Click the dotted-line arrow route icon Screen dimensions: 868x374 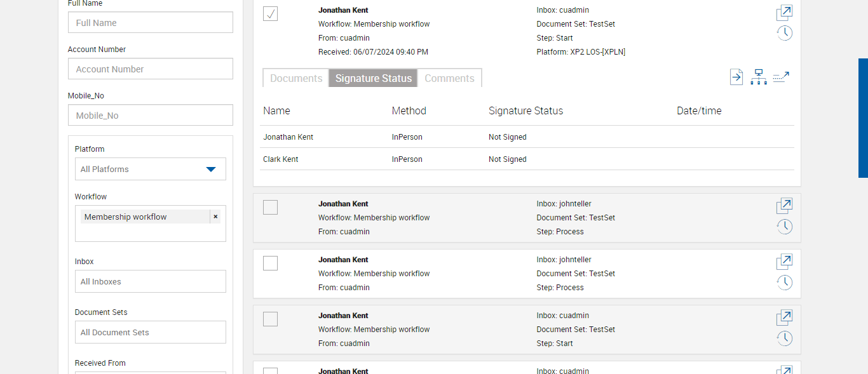(x=781, y=77)
